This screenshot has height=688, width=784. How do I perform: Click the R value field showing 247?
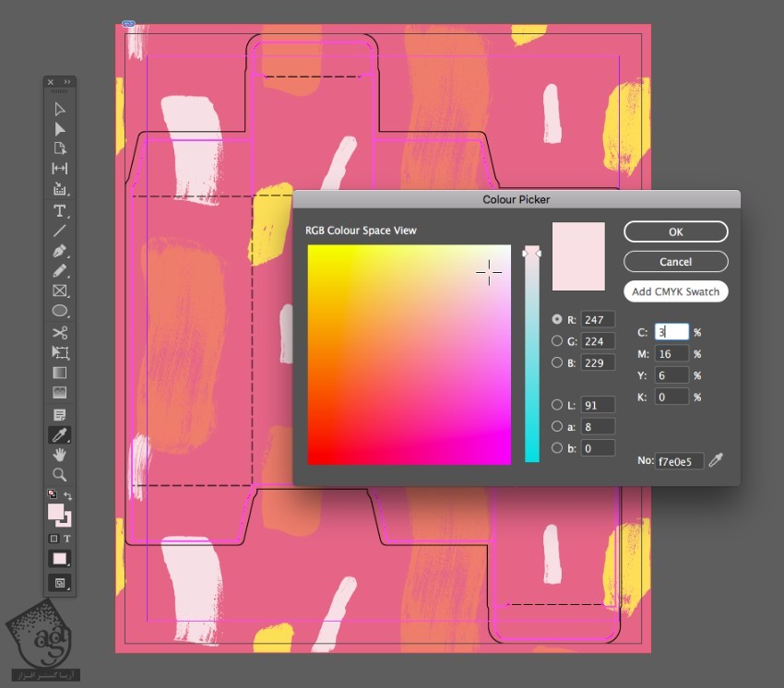598,319
